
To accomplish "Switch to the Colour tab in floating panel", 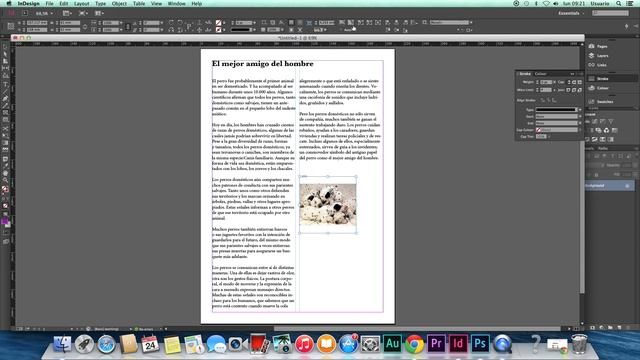I will (540, 74).
